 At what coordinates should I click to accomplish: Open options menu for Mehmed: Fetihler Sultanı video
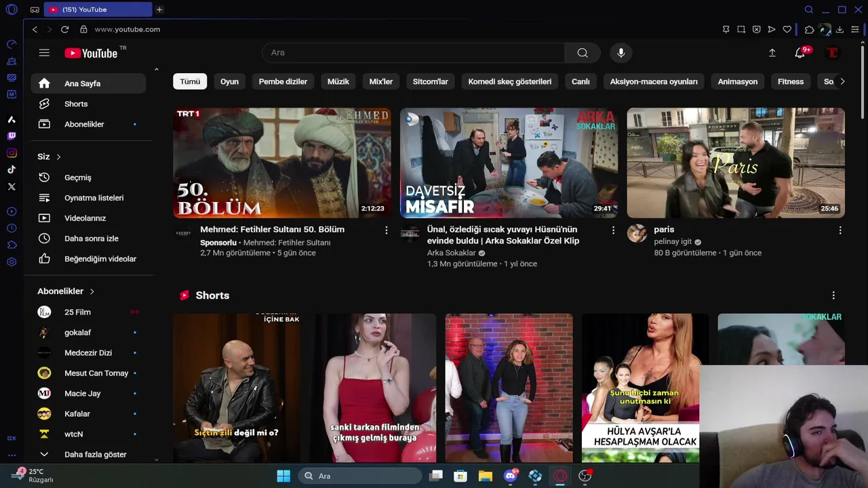387,230
